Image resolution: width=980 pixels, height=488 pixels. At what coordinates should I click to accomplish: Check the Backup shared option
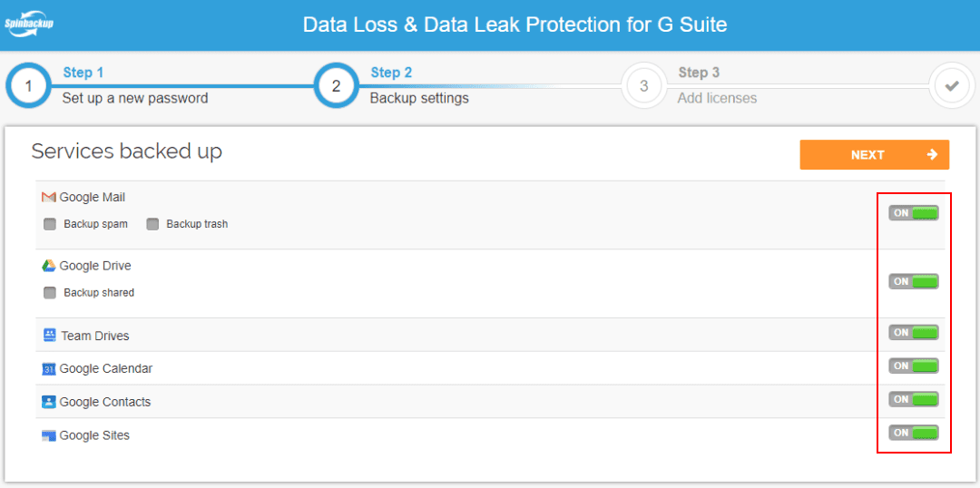tap(50, 293)
